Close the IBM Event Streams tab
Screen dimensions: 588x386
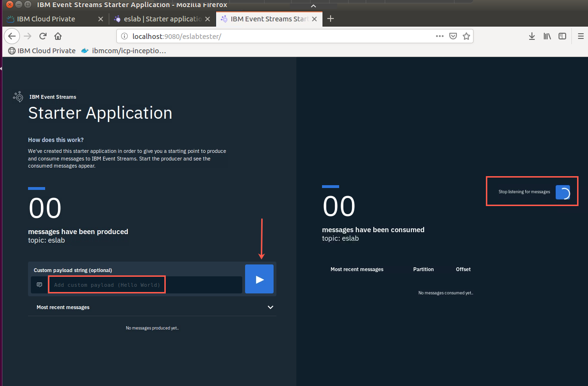[315, 19]
